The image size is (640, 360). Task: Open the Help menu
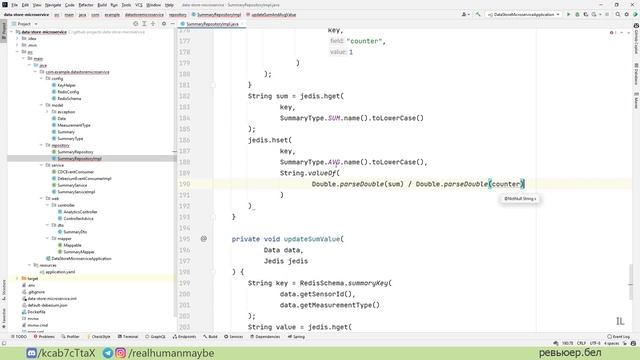pyautogui.click(x=169, y=5)
